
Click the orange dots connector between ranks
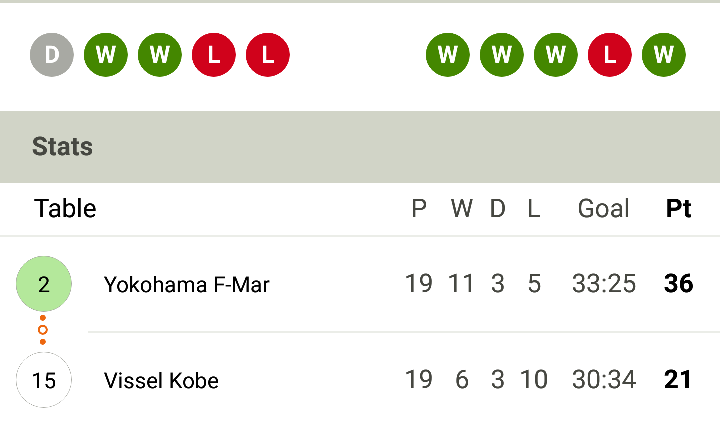point(43,330)
